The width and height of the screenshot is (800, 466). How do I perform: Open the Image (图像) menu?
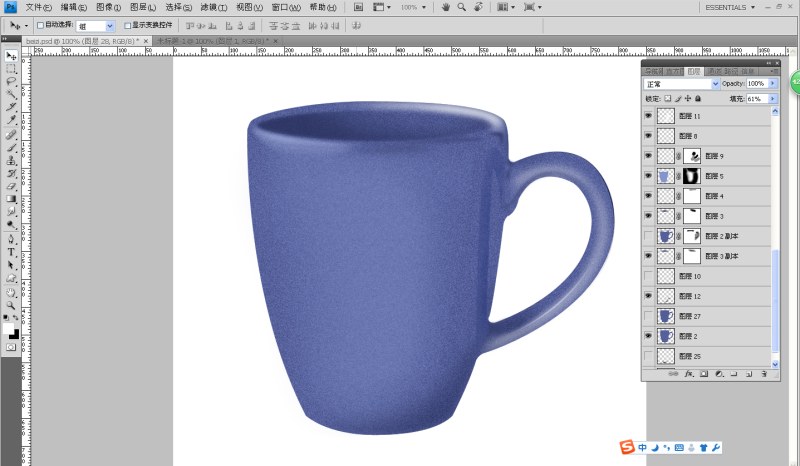tap(108, 7)
